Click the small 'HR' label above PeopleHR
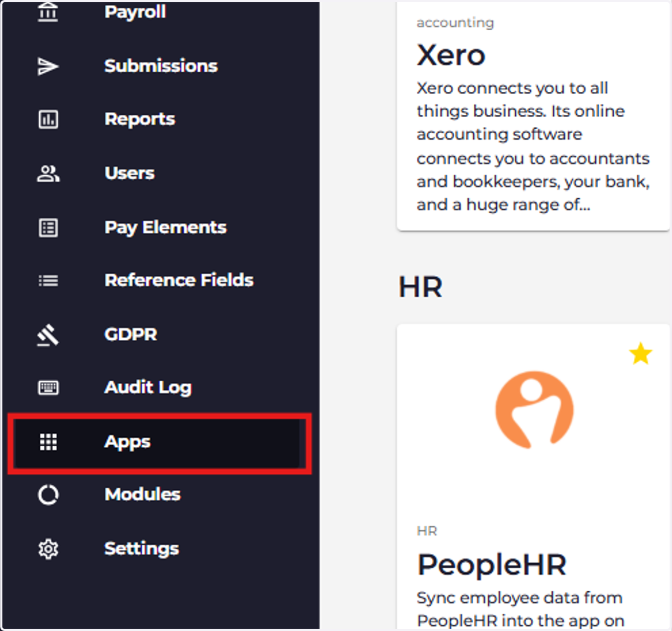Screen dimensions: 672x631 point(427,531)
